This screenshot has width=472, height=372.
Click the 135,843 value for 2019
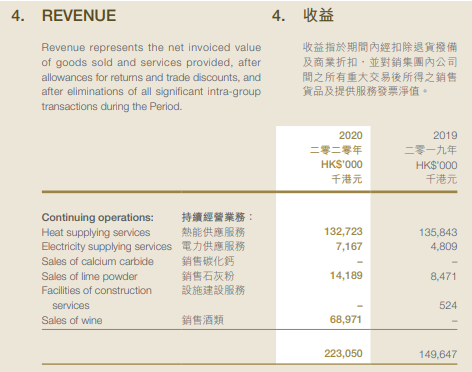click(x=438, y=232)
